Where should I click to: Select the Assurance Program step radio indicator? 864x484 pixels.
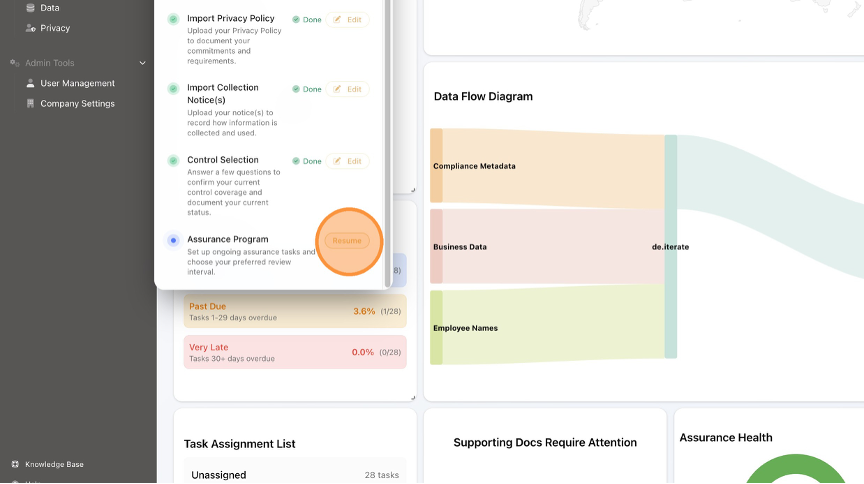click(173, 240)
